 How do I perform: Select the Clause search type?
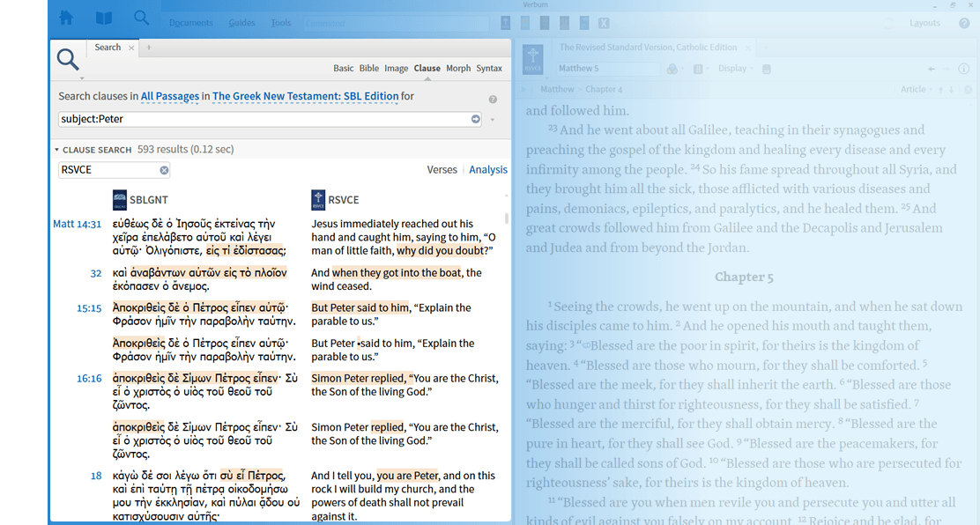(427, 69)
